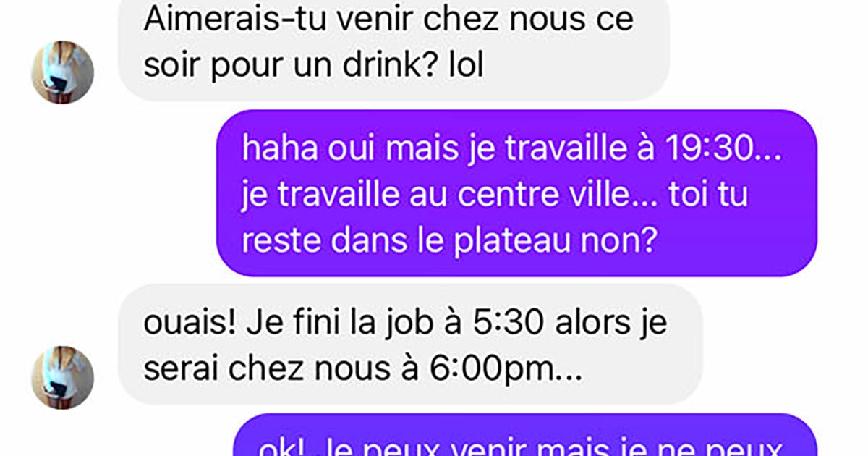868x456 pixels.
Task: Click the word "Aimerais-tu" in the top message
Action: (216, 20)
